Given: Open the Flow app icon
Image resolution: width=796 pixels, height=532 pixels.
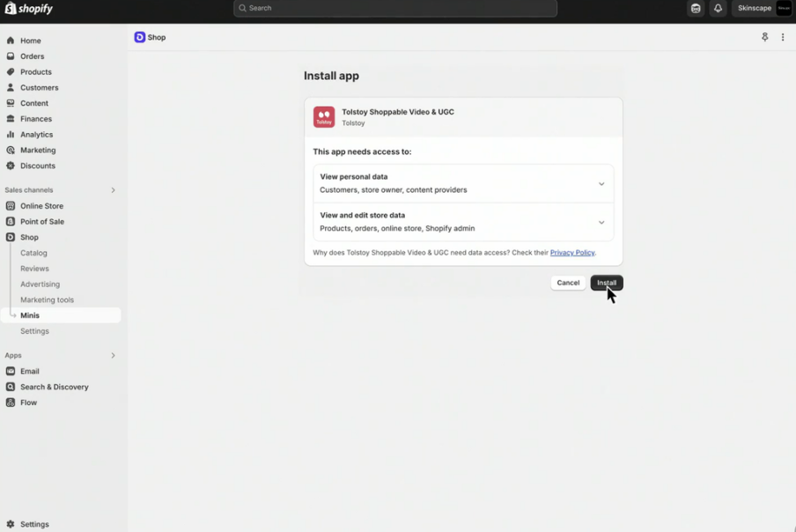Looking at the screenshot, I should point(11,403).
